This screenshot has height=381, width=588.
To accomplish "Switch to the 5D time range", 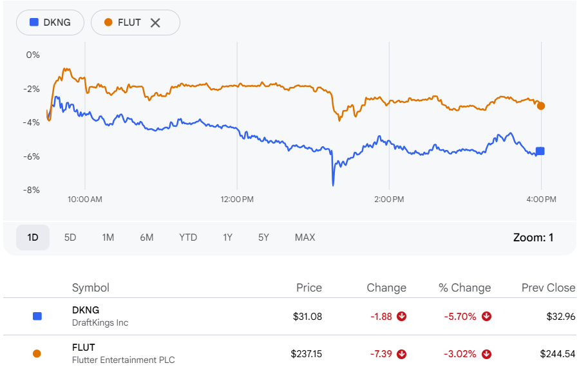I will pos(70,237).
